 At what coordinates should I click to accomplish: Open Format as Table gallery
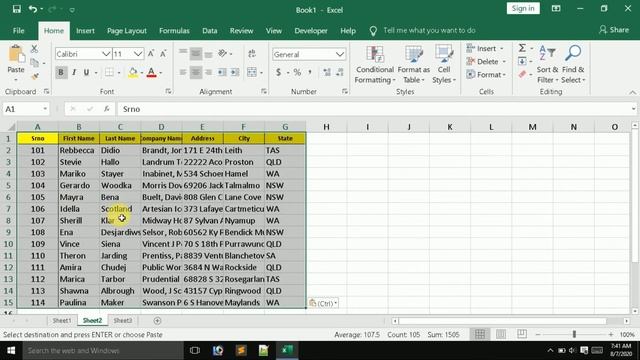(413, 64)
